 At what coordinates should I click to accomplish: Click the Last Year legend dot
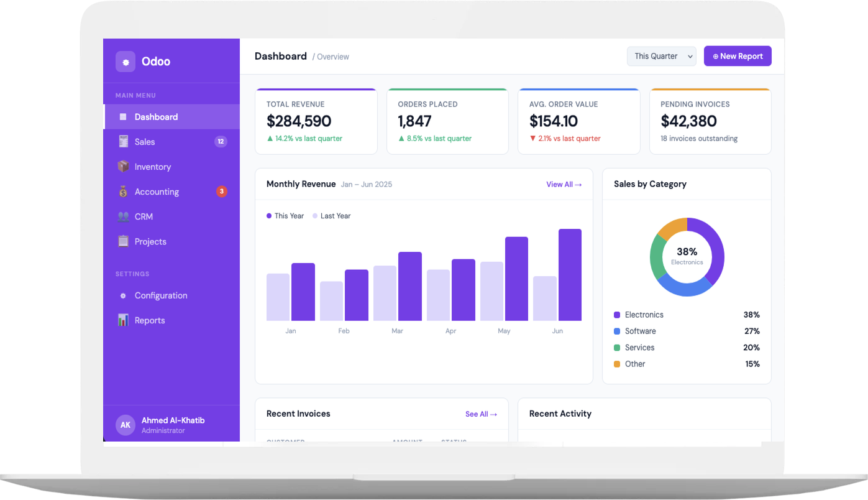315,216
